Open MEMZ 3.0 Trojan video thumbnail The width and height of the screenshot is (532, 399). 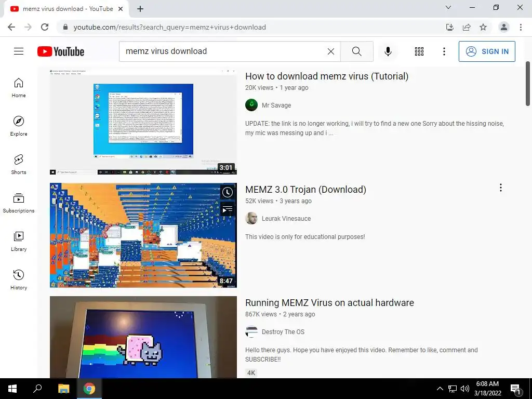coord(143,235)
